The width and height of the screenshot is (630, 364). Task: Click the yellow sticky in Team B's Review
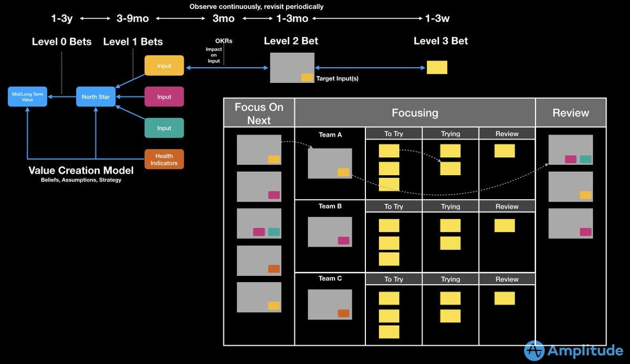click(505, 226)
